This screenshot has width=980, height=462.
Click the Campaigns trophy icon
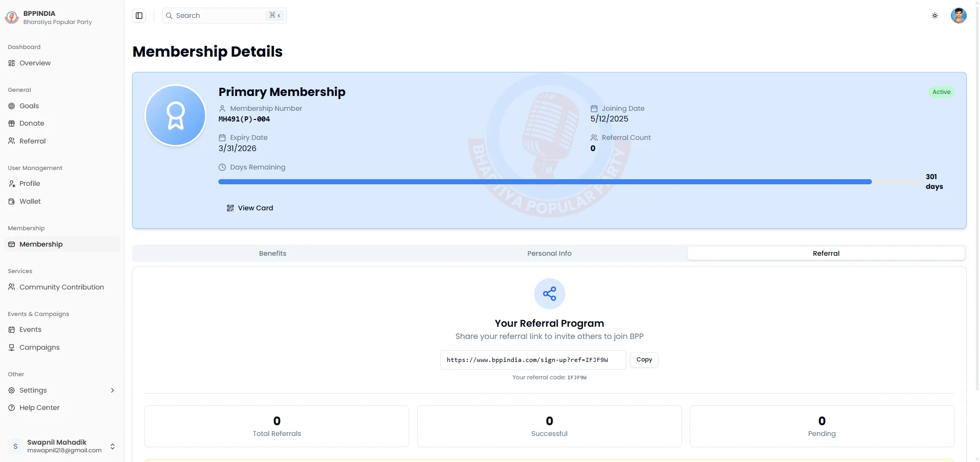pyautogui.click(x=12, y=348)
